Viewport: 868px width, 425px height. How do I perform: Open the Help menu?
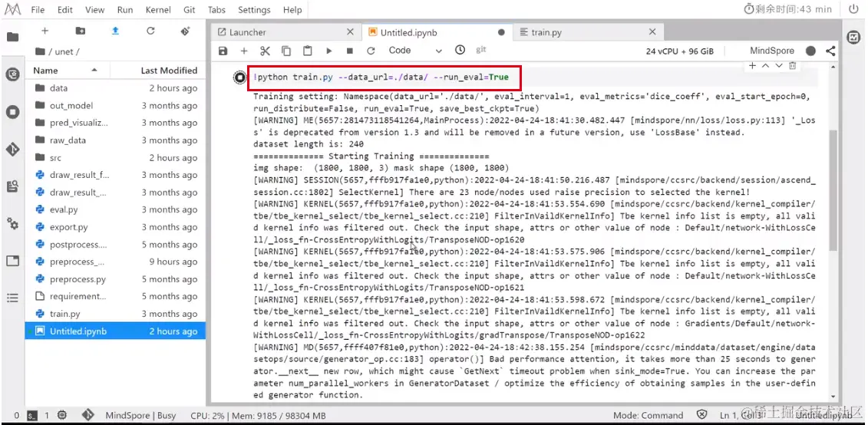coord(292,10)
